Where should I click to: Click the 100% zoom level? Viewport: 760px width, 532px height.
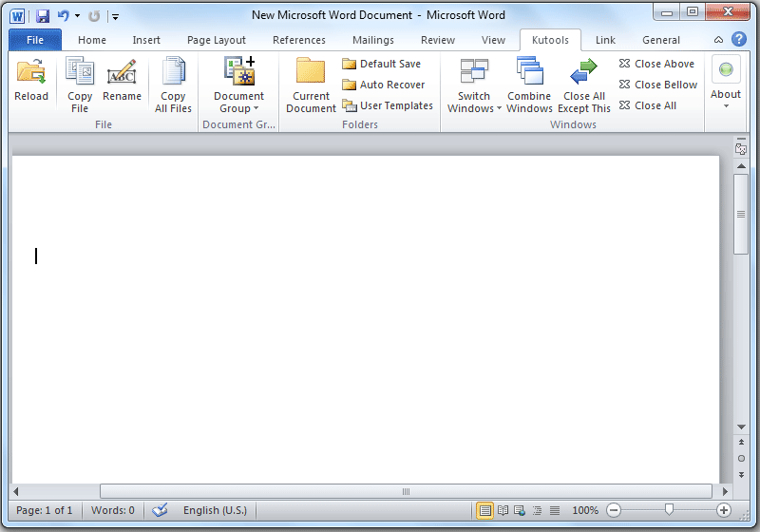[585, 510]
